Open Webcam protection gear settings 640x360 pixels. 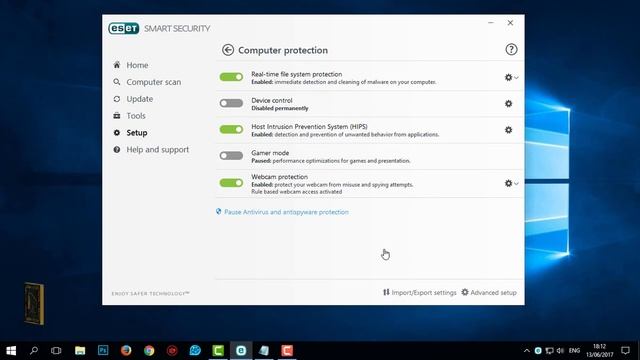click(508, 183)
